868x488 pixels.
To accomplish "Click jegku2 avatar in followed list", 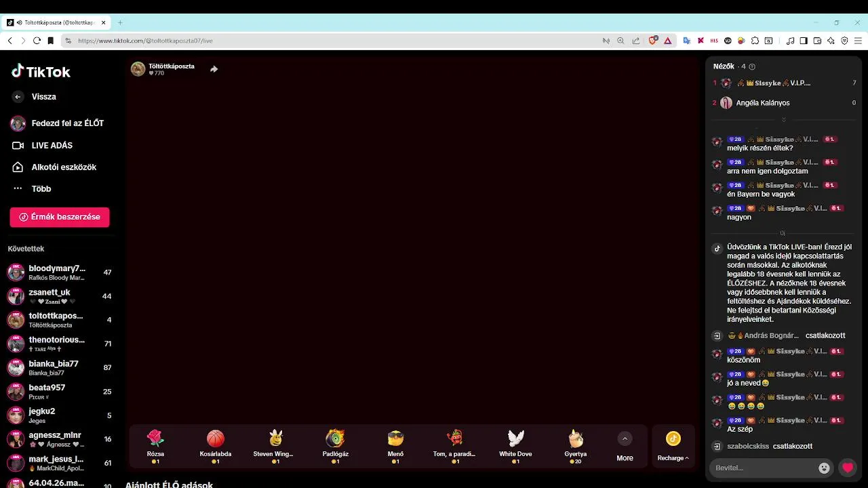I will tap(16, 415).
